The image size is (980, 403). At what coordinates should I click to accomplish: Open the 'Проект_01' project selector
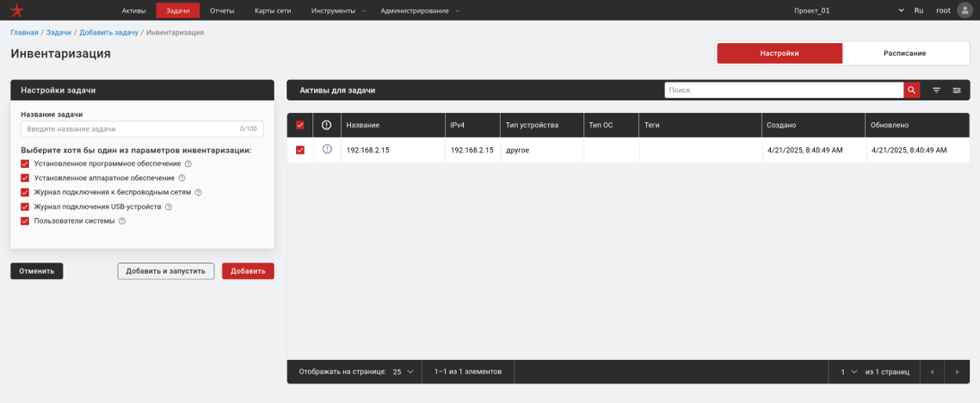tap(847, 10)
